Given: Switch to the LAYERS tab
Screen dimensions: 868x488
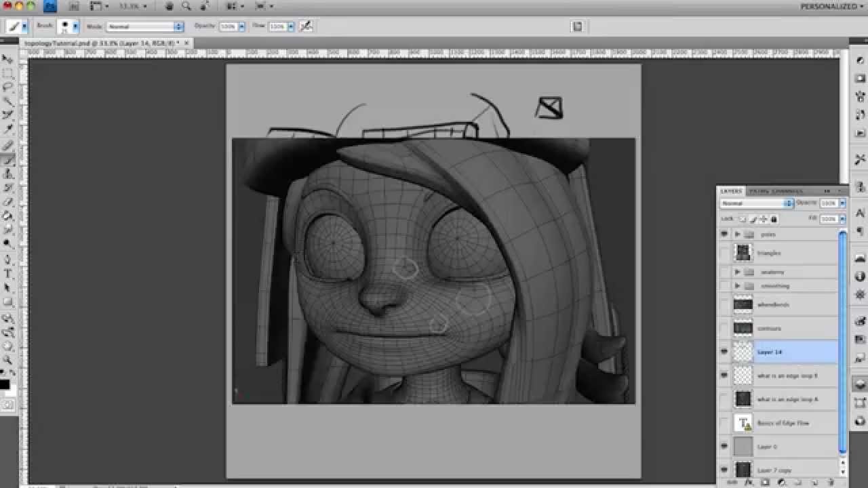Looking at the screenshot, I should 731,191.
